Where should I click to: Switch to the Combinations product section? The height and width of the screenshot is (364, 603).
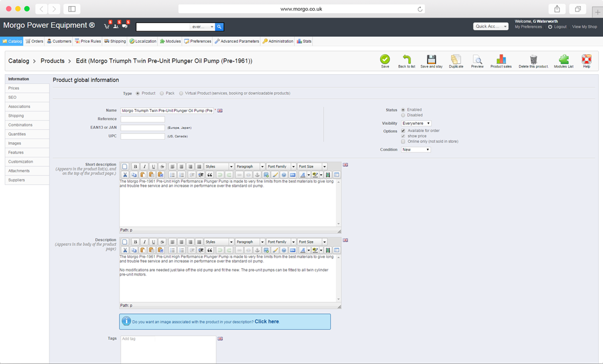coord(27,125)
